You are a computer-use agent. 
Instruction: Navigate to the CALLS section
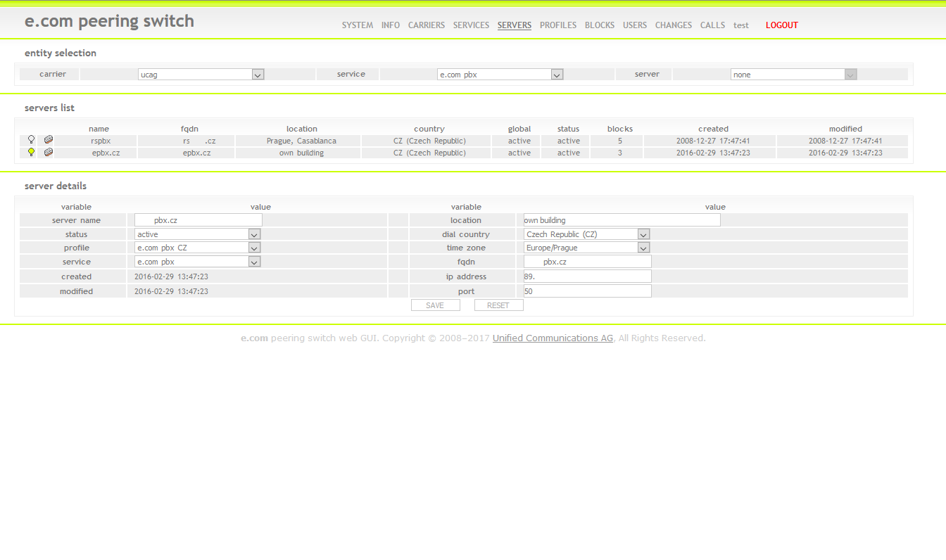point(712,25)
